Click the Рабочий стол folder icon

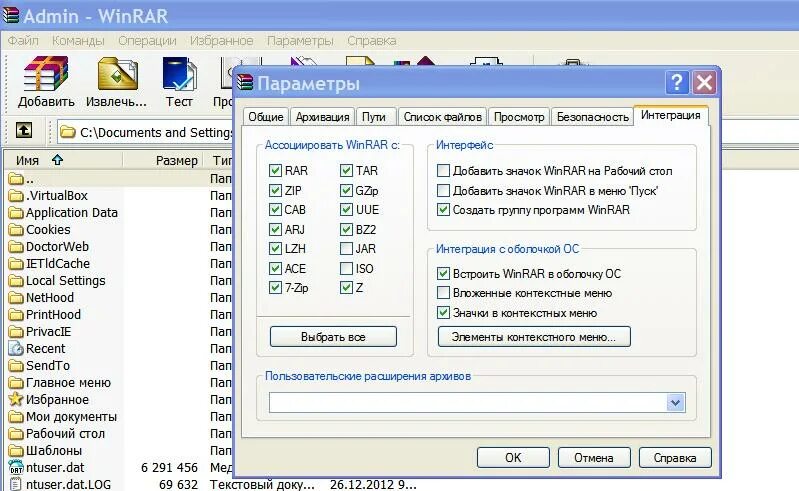point(16,433)
